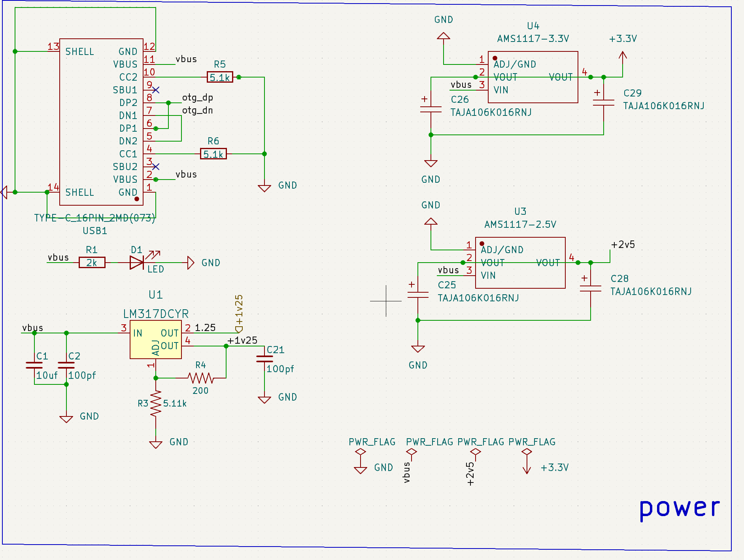Click the USB1 Type-C connector body
The height and width of the screenshot is (560, 744).
[x=101, y=122]
